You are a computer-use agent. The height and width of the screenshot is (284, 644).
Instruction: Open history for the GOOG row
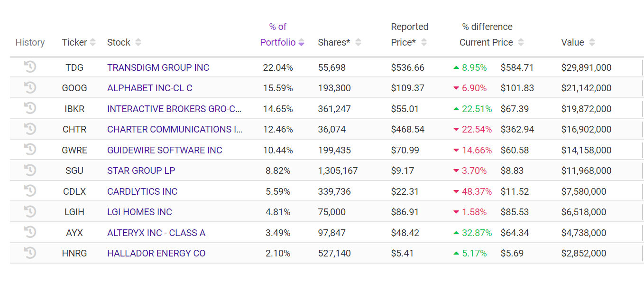[x=30, y=87]
